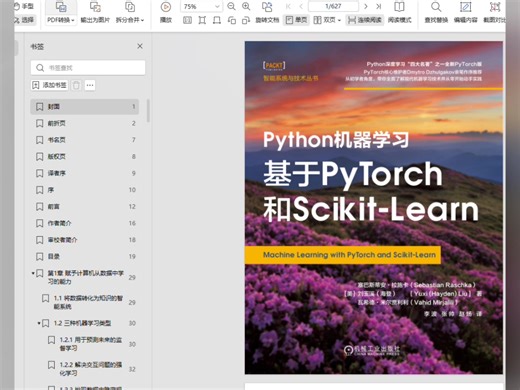
Task: Click the bookmark panel scrollbar
Action: click(148, 111)
